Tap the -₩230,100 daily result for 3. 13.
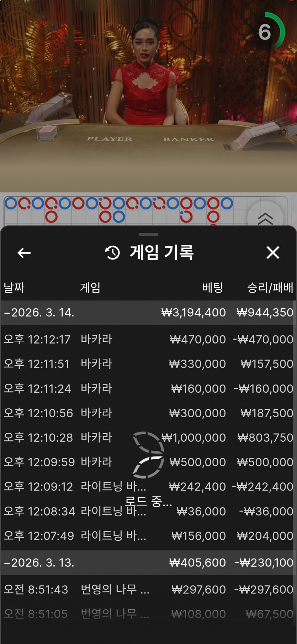The image size is (297, 644). [x=264, y=563]
